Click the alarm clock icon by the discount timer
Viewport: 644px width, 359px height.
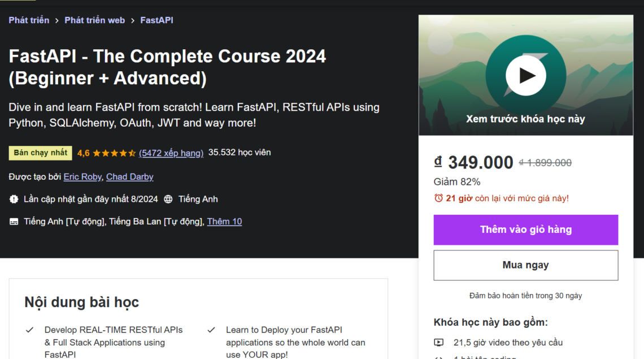(x=437, y=198)
